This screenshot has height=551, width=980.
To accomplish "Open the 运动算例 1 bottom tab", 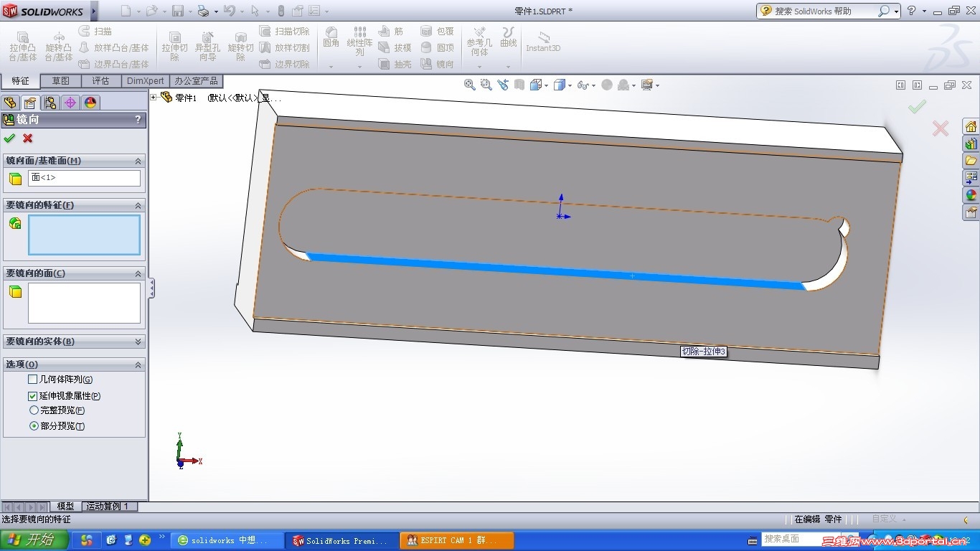I will (108, 507).
